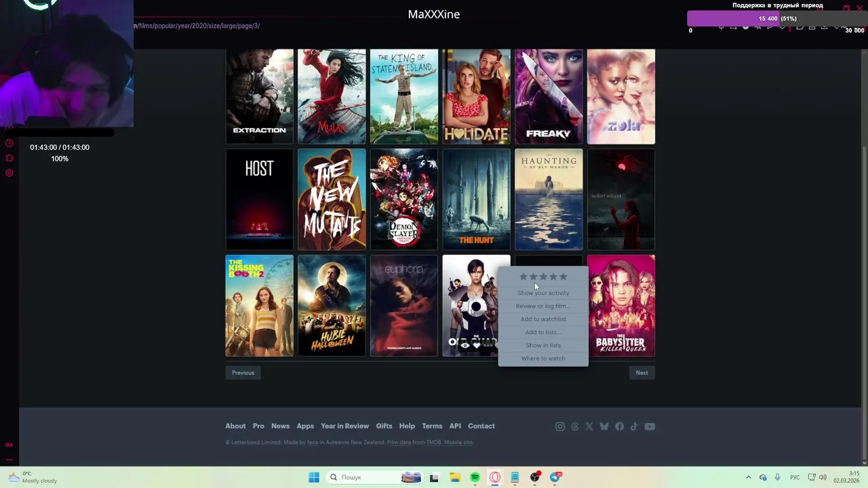Open The King of Staten Island poster
This screenshot has height=488, width=868.
coord(404,96)
